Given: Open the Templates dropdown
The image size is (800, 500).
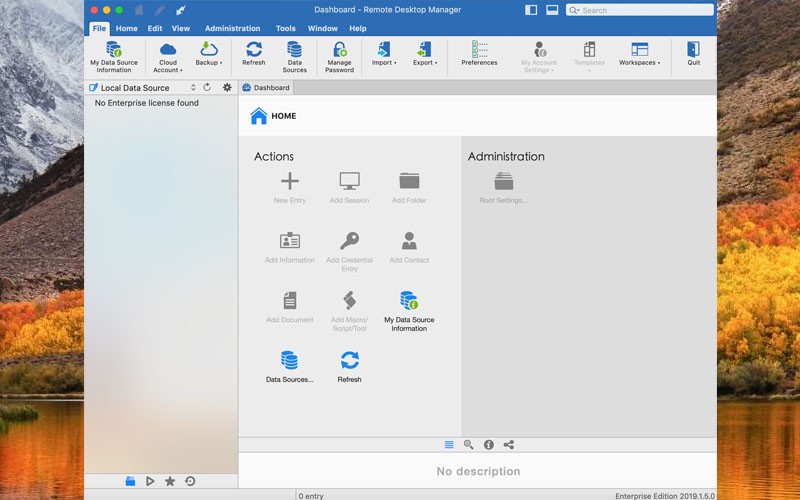Looking at the screenshot, I should tap(589, 57).
